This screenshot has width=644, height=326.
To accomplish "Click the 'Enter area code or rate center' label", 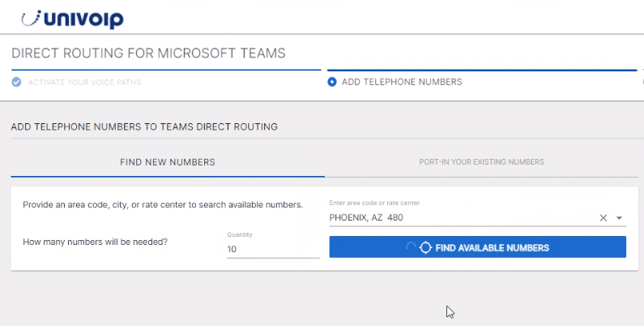I will pos(374,203).
